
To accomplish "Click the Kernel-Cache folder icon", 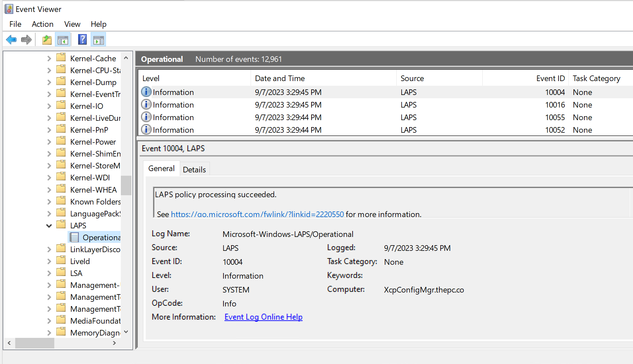I will pos(61,58).
